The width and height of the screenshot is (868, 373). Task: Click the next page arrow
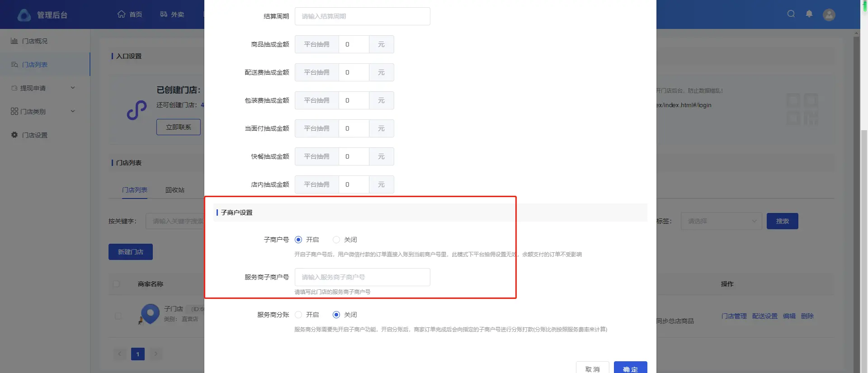coord(156,354)
